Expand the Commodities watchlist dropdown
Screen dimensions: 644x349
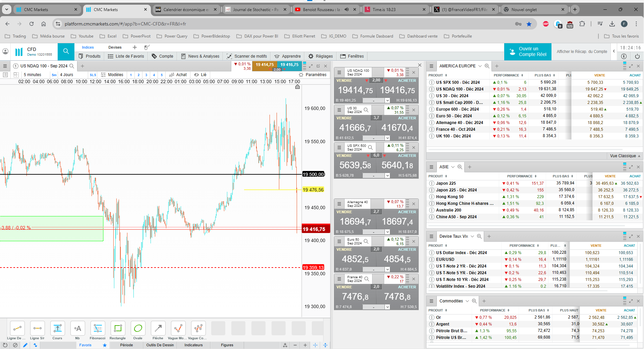pyautogui.click(x=467, y=301)
